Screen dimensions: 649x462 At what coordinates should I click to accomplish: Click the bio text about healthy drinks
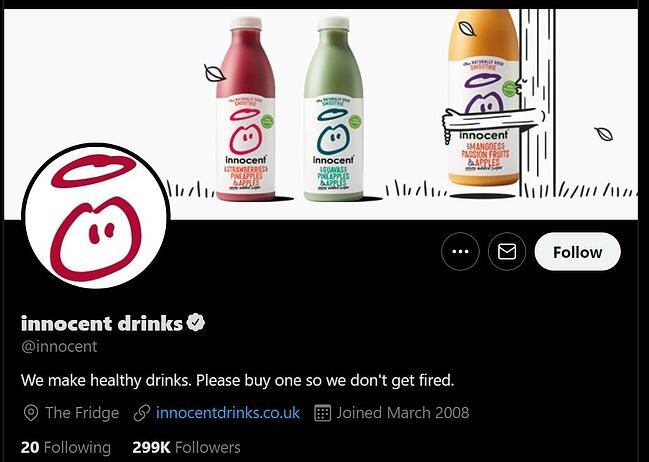click(238, 380)
